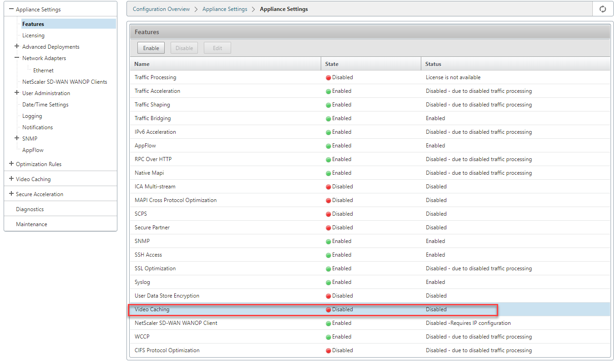Click red status dot for Traffic Processing
Screen dimensions: 616x364
[x=328, y=78]
